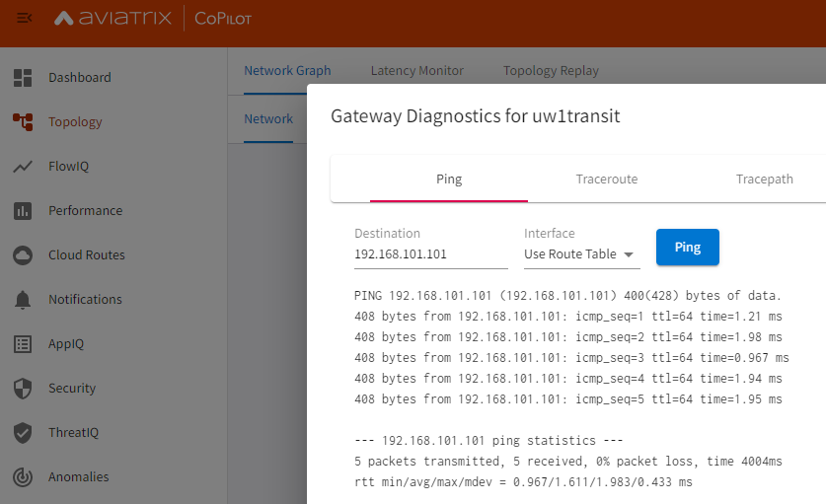Screen dimensions: 826x504
Task: Click the Performance bar chart icon
Action: point(23,211)
